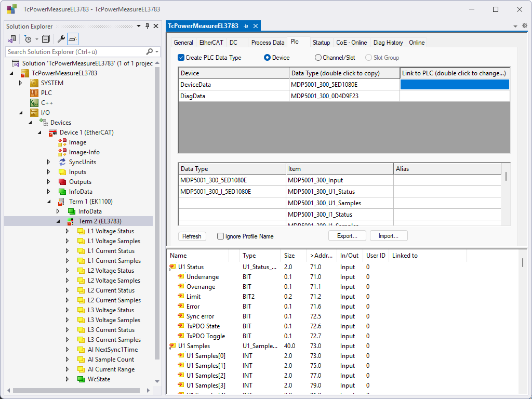Click the SyncUnits icon
Screen dimensions: 532x399
pyautogui.click(x=62, y=162)
